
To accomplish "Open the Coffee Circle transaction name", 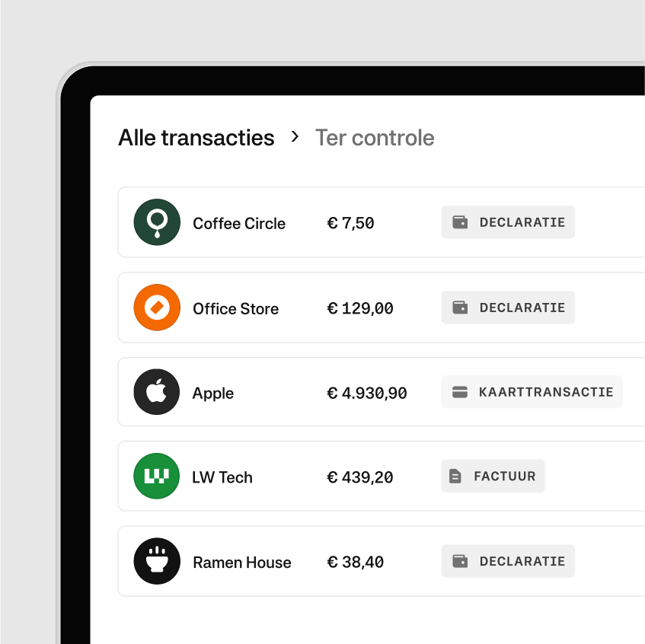I will (x=239, y=223).
